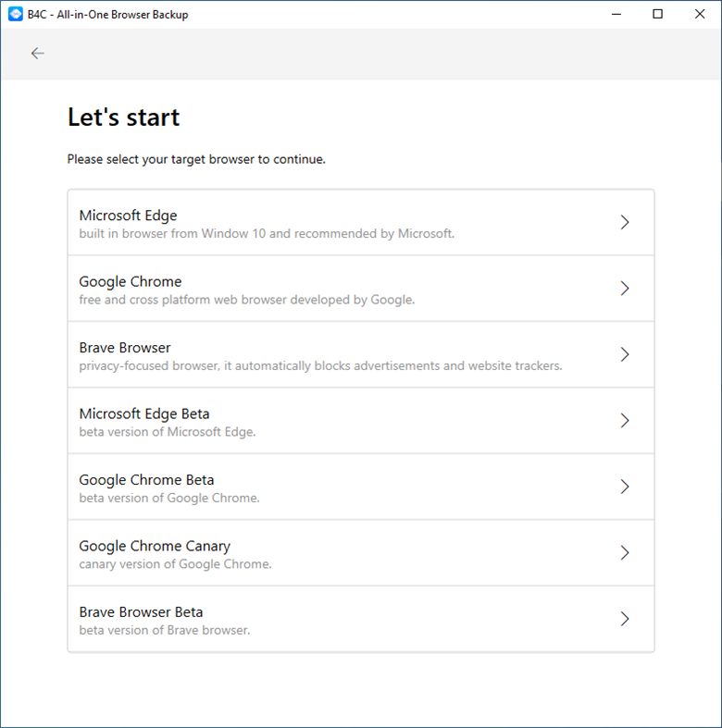Choose Microsoft Edge Beta from the list
Viewport: 722px width, 728px height.
tap(361, 421)
